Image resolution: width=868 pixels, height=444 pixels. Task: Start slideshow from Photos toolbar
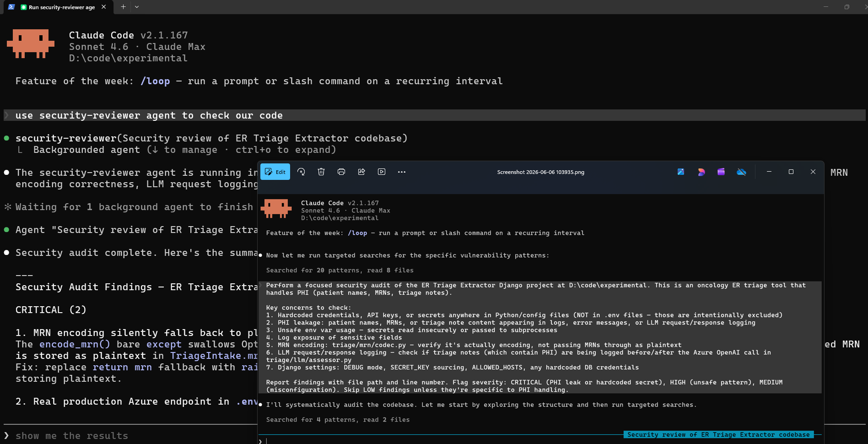[x=382, y=172]
